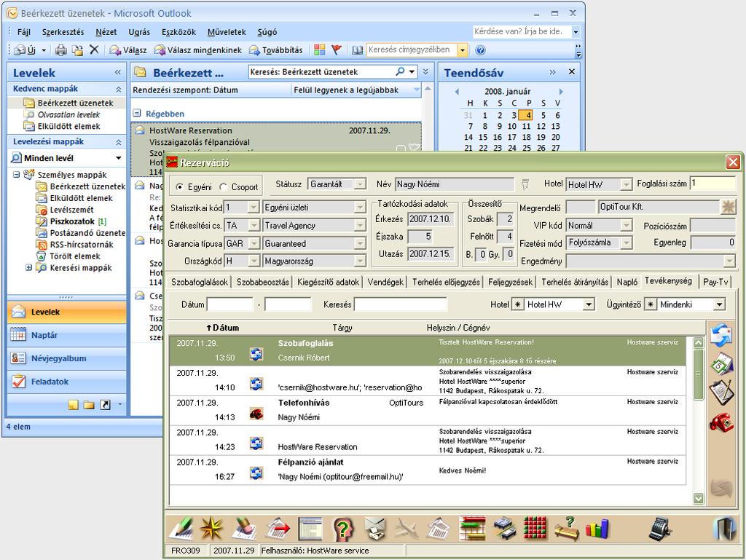Viewport: 746px width, 560px height.
Task: Open the Eszközök menu in Outlook
Action: pos(178,32)
